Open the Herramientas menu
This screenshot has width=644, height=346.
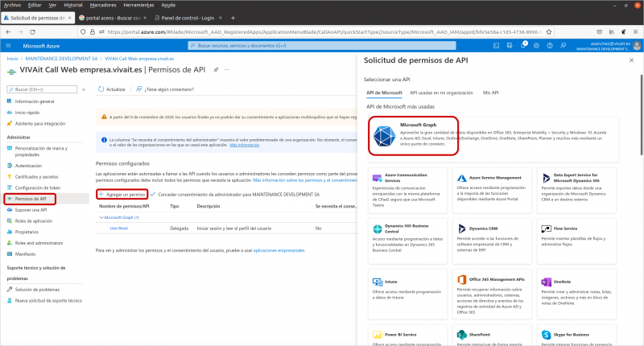coord(138,5)
